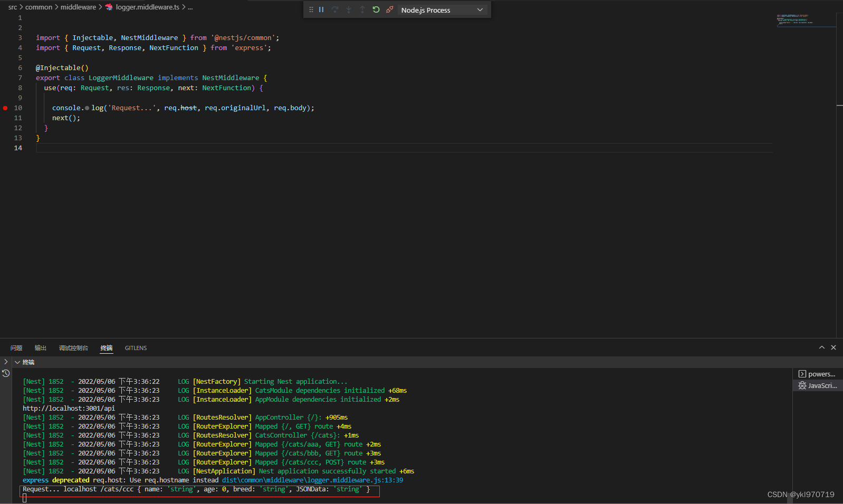843x504 pixels.
Task: Expand the side chevron left of 终端 header
Action: click(x=6, y=362)
